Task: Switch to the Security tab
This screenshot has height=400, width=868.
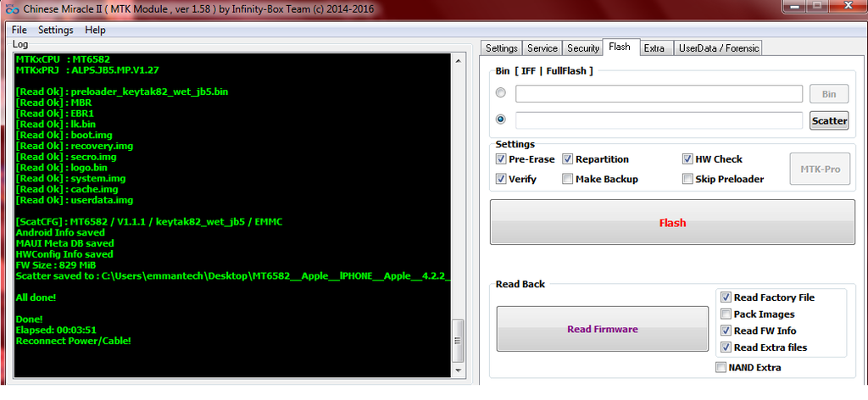Action: 583,48
